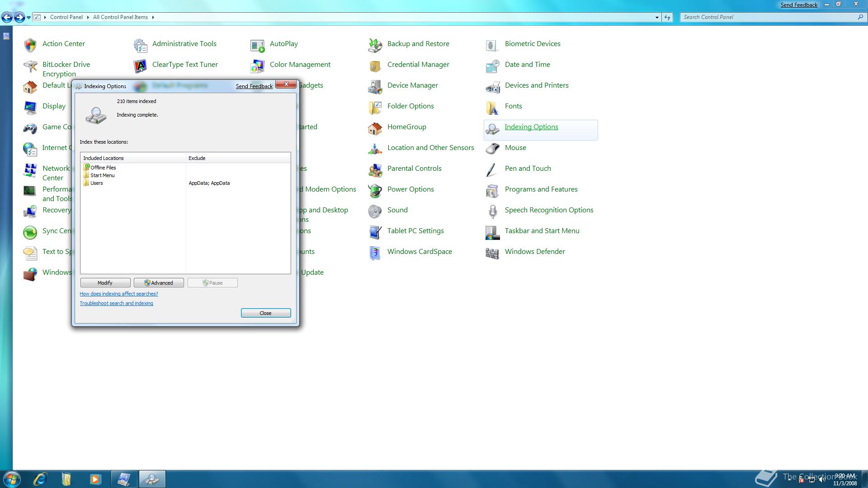Open the Administrative Tools icon
Image resolution: width=868 pixels, height=488 pixels.
tap(140, 45)
